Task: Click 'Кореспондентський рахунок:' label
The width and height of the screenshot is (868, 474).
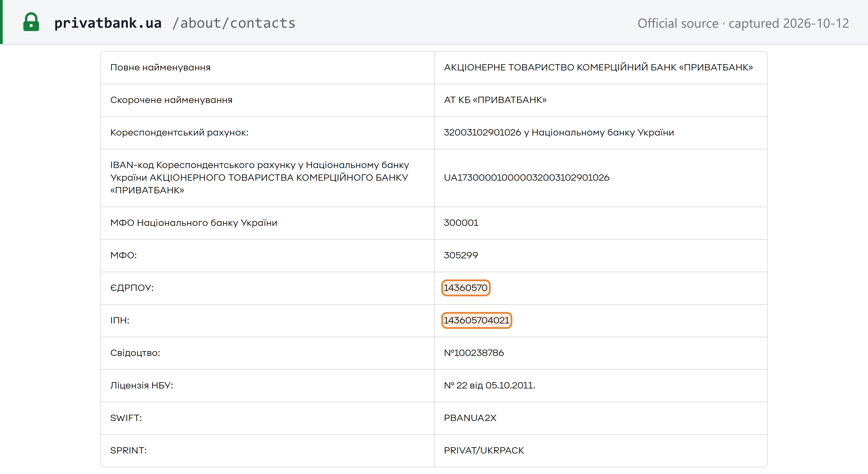Action: tap(179, 133)
